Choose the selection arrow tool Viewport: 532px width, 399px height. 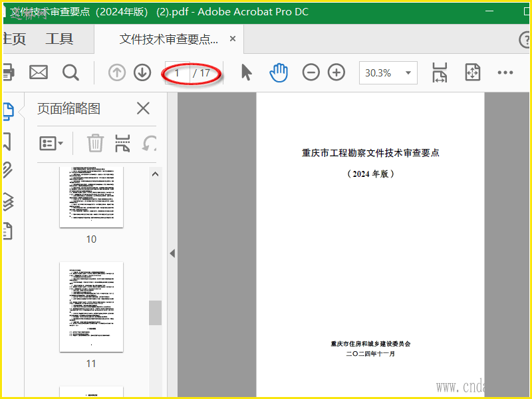coord(247,72)
